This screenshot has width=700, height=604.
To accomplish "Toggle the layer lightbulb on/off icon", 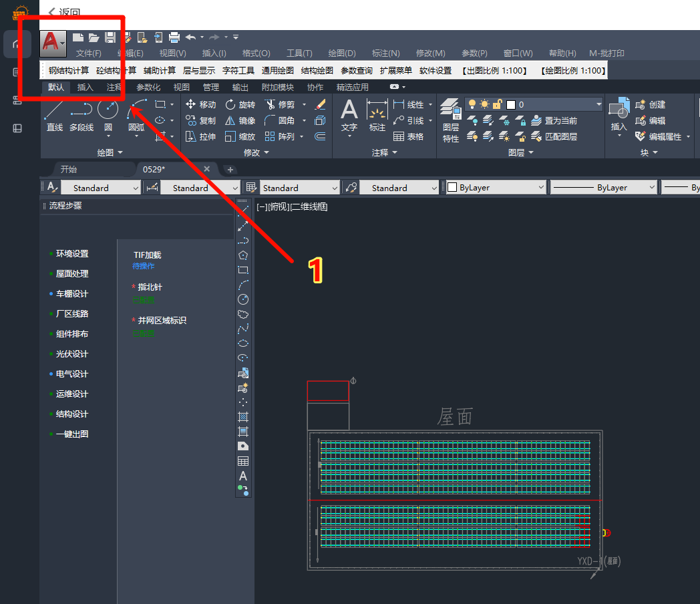I will [472, 104].
